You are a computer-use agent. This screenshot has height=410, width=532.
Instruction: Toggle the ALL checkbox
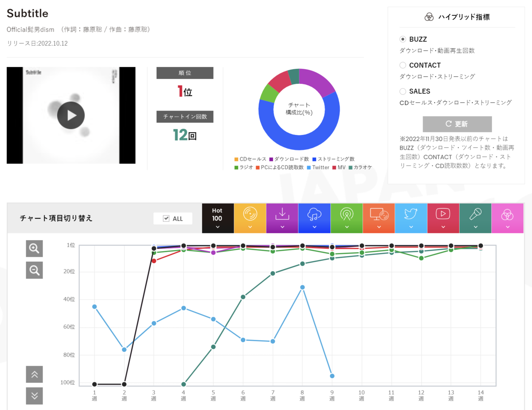(166, 218)
